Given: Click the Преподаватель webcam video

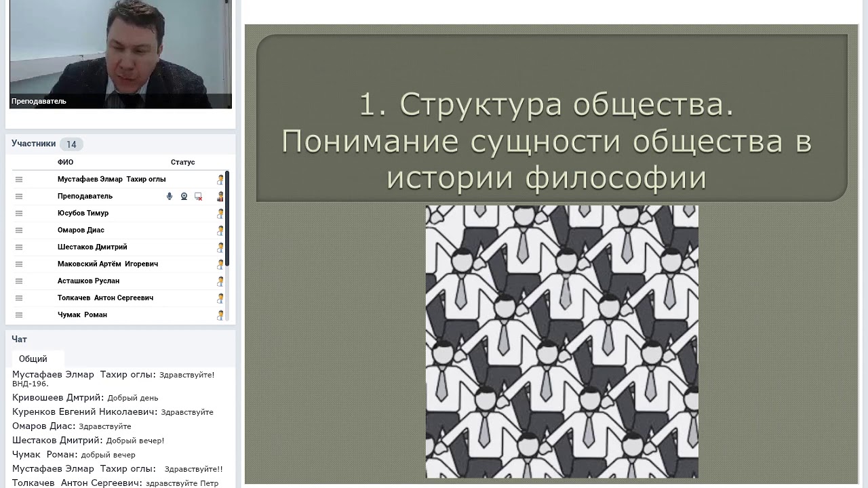Looking at the screenshot, I should tap(121, 54).
